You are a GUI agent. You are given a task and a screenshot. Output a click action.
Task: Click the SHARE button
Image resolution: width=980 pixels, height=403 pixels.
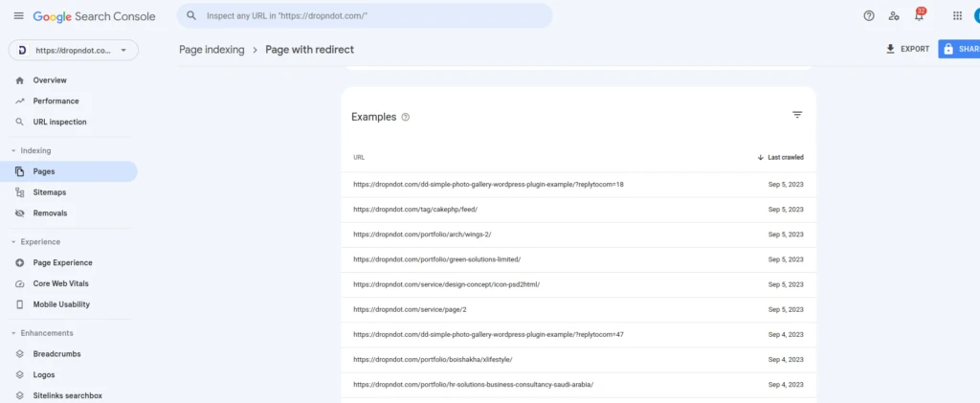point(959,49)
